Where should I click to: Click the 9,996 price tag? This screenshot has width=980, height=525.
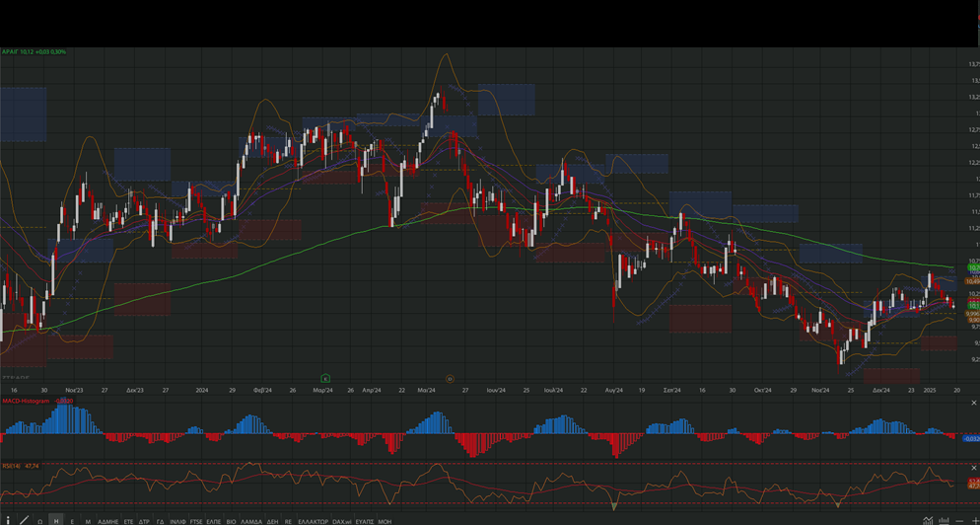[972, 314]
